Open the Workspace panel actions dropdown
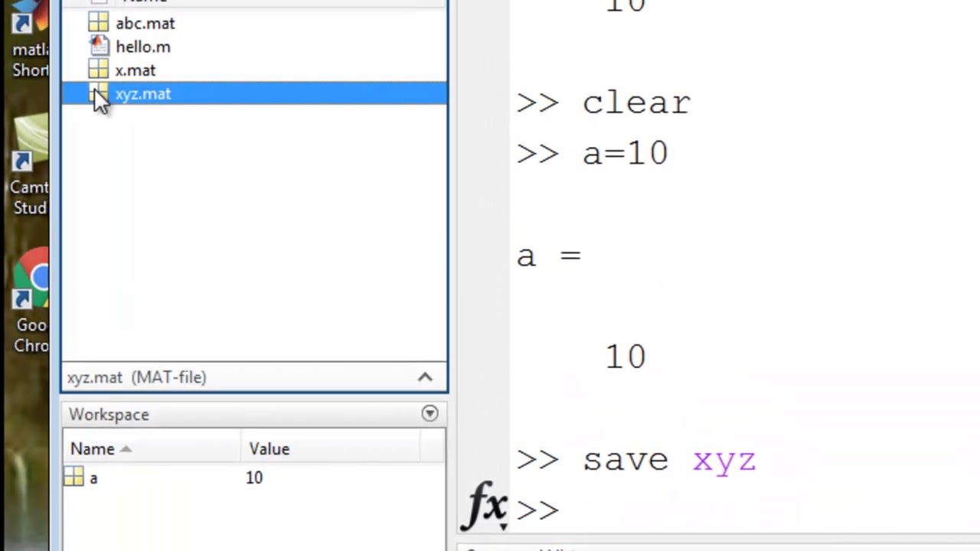 click(x=430, y=414)
